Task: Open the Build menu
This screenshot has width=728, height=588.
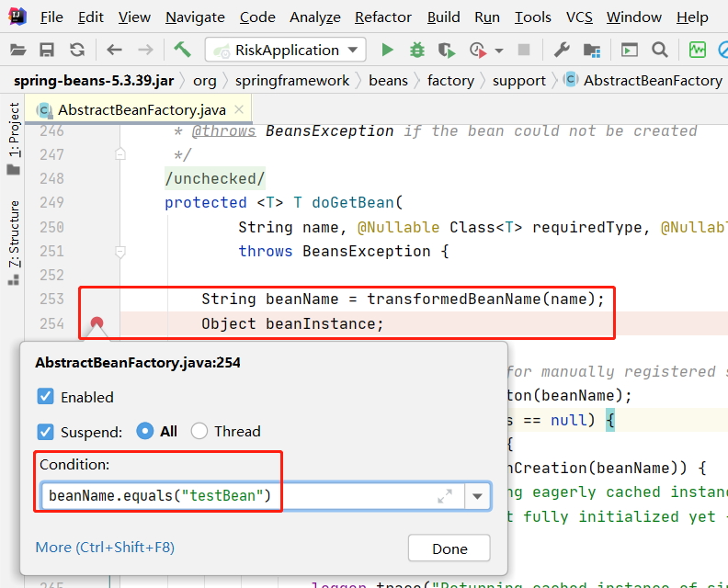Action: 444,17
